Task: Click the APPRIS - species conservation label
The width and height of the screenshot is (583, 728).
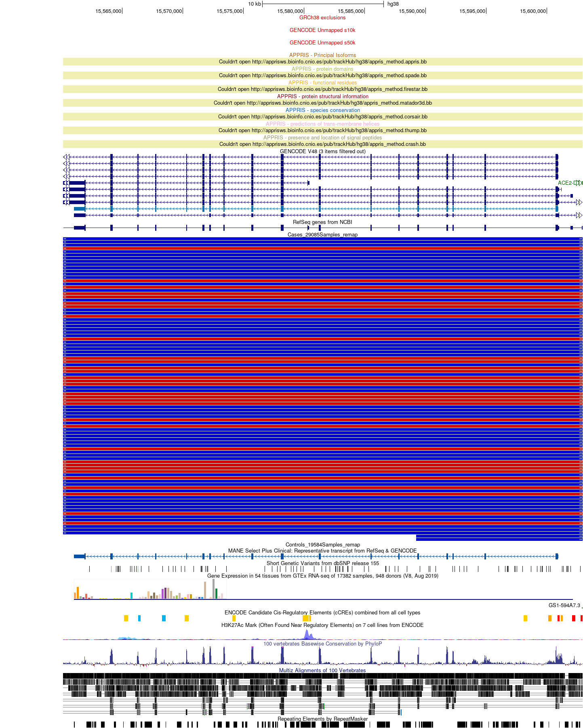Action: pos(322,110)
